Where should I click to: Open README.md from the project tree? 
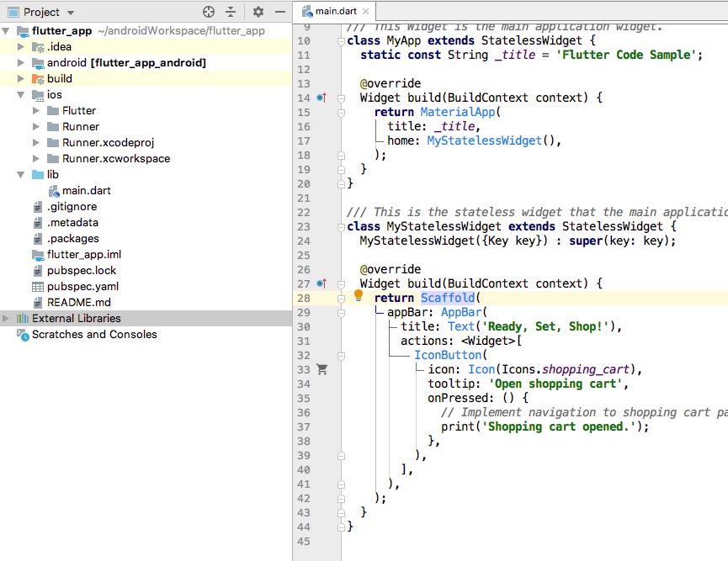(77, 302)
